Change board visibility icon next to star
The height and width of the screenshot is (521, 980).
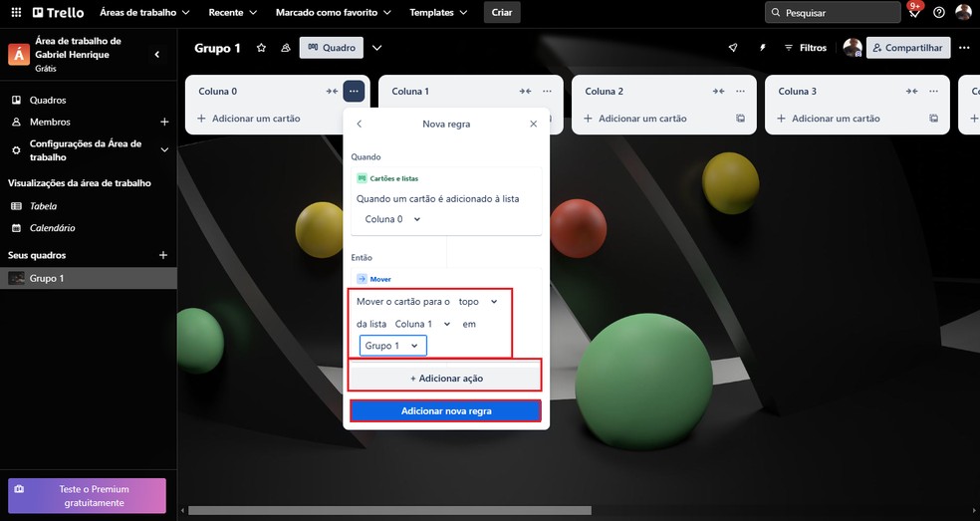[286, 48]
